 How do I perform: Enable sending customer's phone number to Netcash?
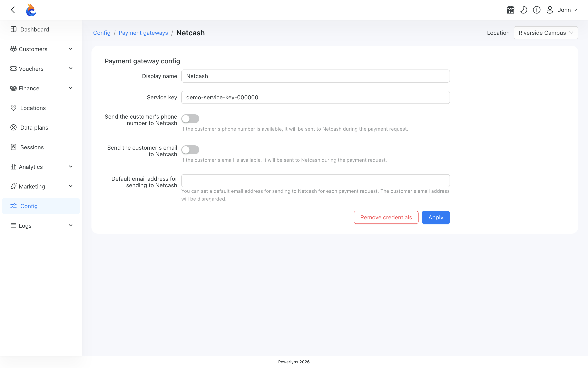coord(190,119)
